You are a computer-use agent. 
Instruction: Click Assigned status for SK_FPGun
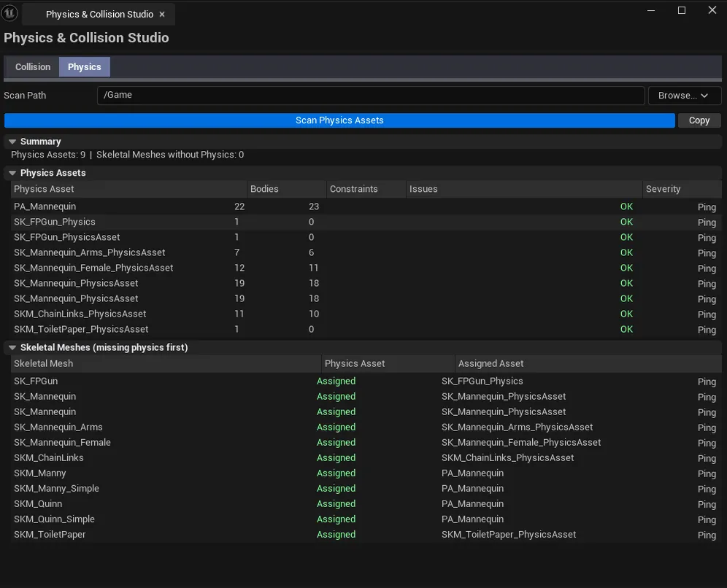click(336, 382)
